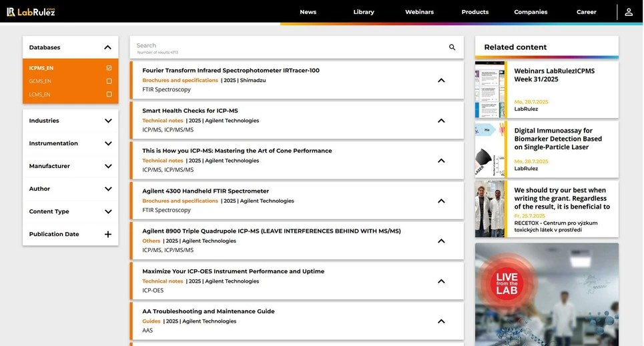Viewport: 644px width, 346px height.
Task: Click the Related content heading
Action: click(515, 47)
